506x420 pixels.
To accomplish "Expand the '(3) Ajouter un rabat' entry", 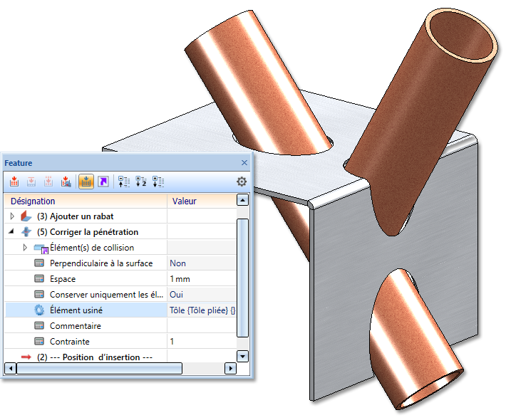I will tap(12, 216).
